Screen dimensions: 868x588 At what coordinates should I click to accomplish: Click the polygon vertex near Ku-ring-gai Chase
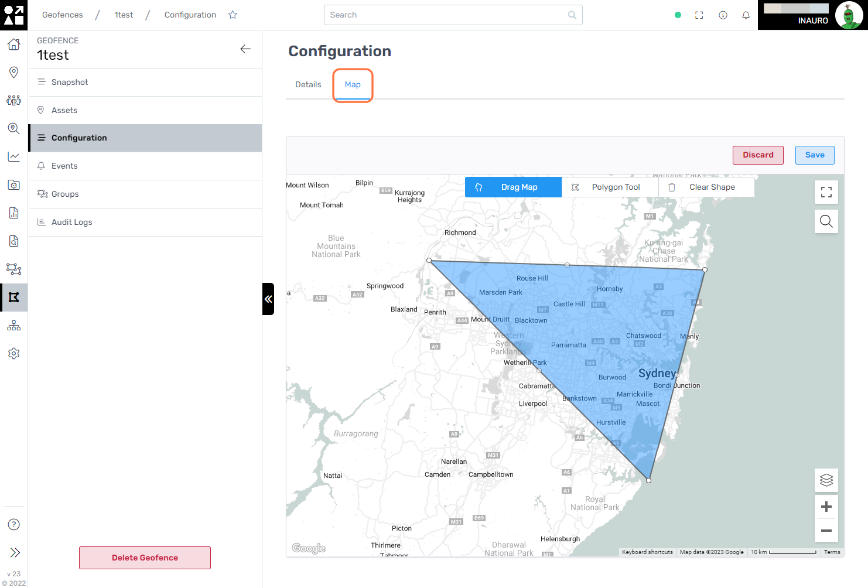pos(705,270)
